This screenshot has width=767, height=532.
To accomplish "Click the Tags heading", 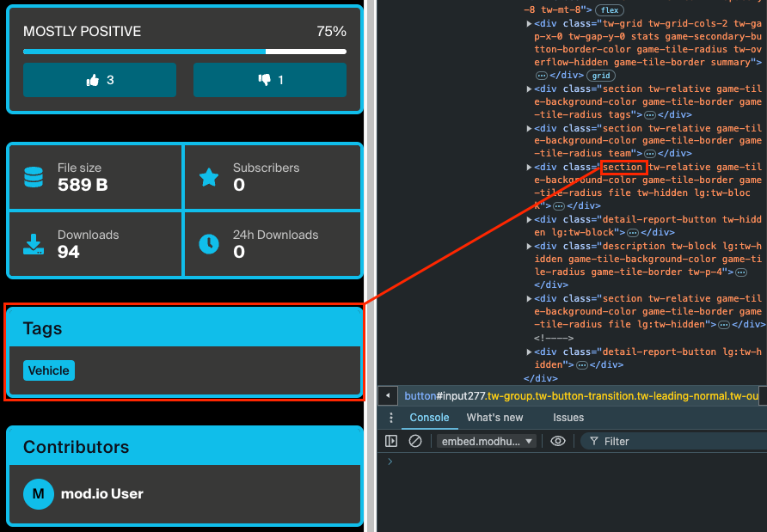I will click(42, 328).
